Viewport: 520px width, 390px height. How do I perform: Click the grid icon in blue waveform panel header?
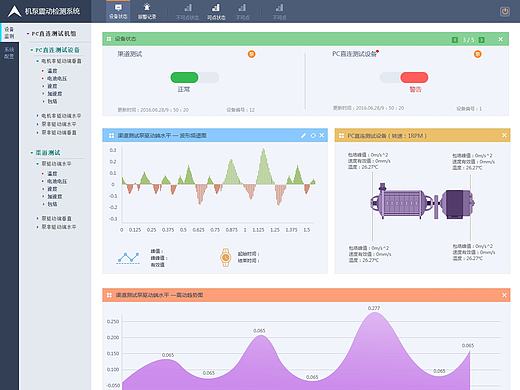point(111,136)
